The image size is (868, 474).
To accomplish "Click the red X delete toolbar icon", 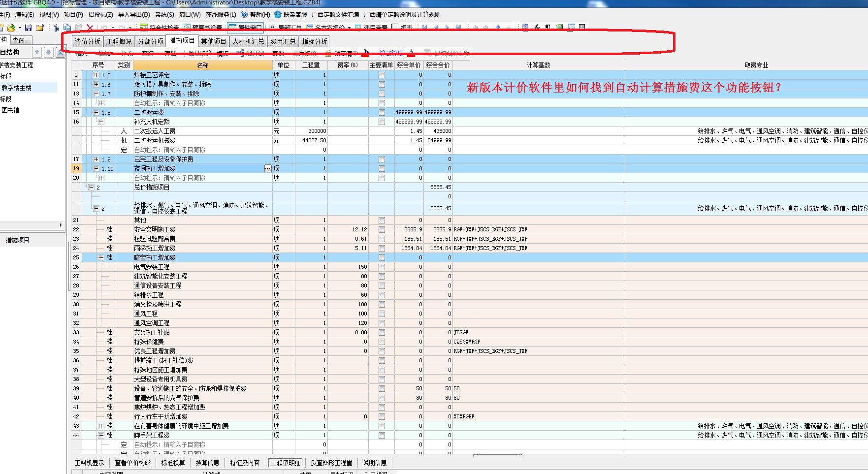I will tap(90, 28).
